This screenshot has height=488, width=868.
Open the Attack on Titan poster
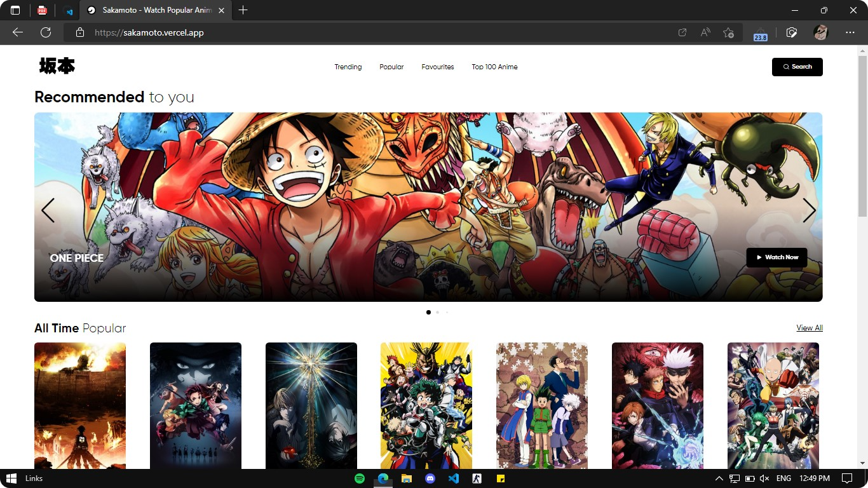[80, 406]
